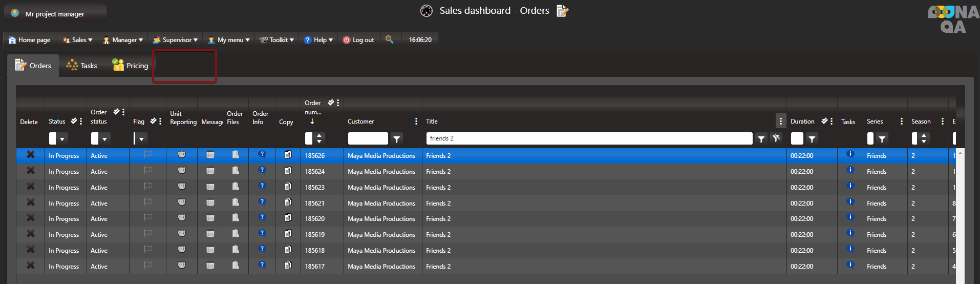Image resolution: width=980 pixels, height=284 pixels.
Task: Open the Supervisor menu
Action: pyautogui.click(x=176, y=40)
